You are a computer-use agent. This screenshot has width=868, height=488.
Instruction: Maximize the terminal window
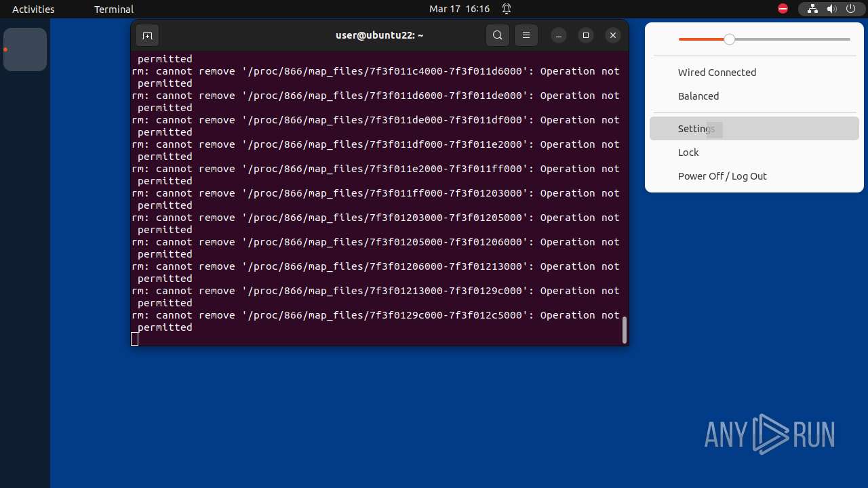pyautogui.click(x=586, y=35)
